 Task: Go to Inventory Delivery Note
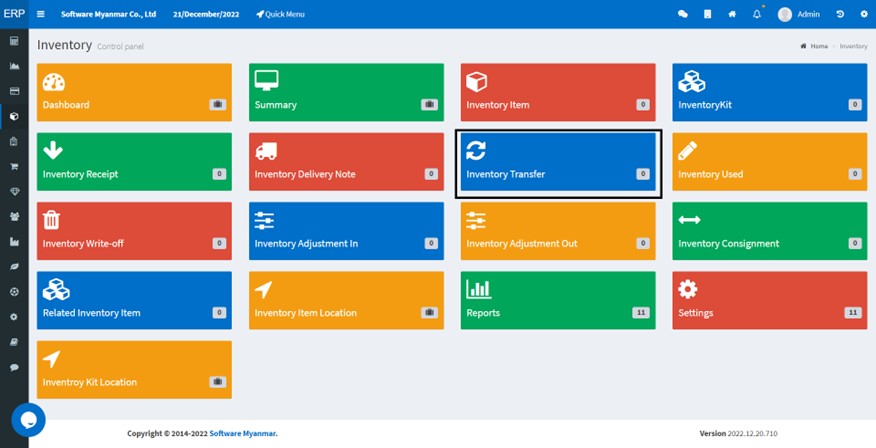tap(346, 162)
